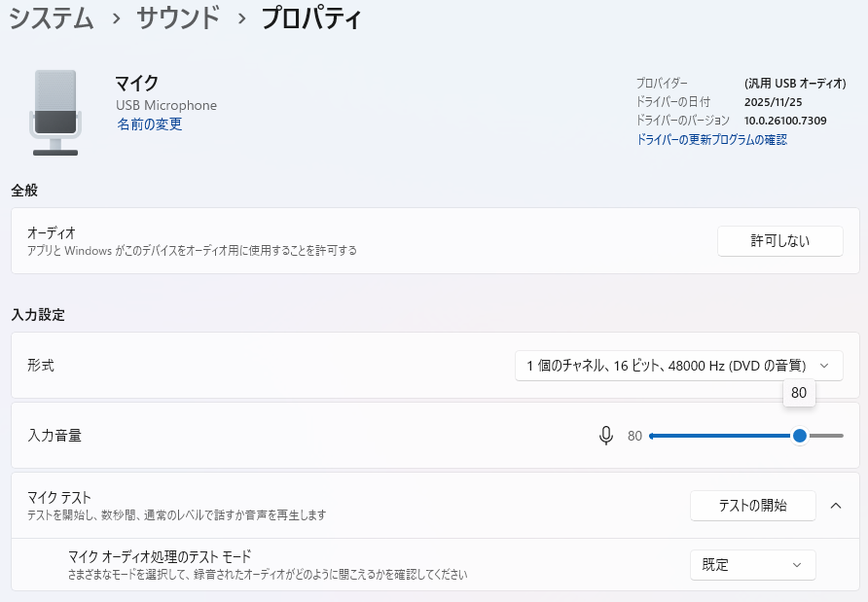Screen dimensions: 868x602
Task: Click the オーディオ setting row label
Action: click(52, 233)
